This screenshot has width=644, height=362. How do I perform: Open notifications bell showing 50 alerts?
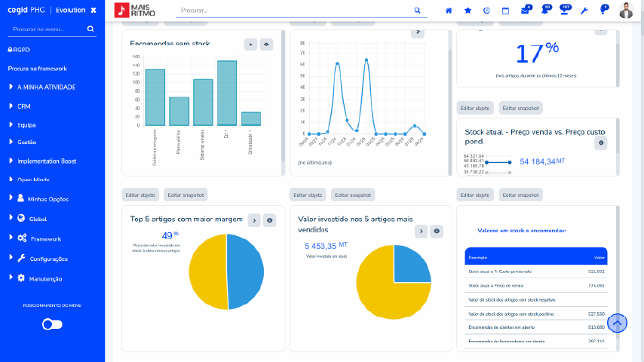click(x=544, y=11)
